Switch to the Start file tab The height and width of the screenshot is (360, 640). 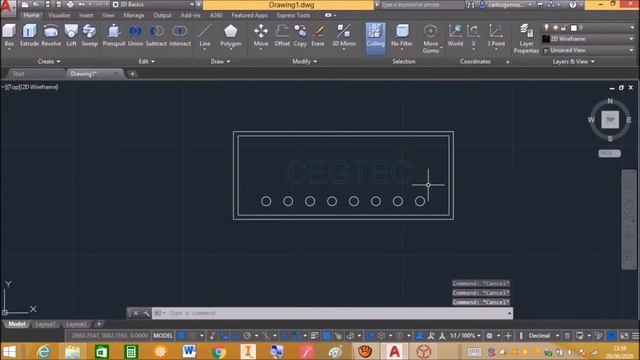[18, 74]
